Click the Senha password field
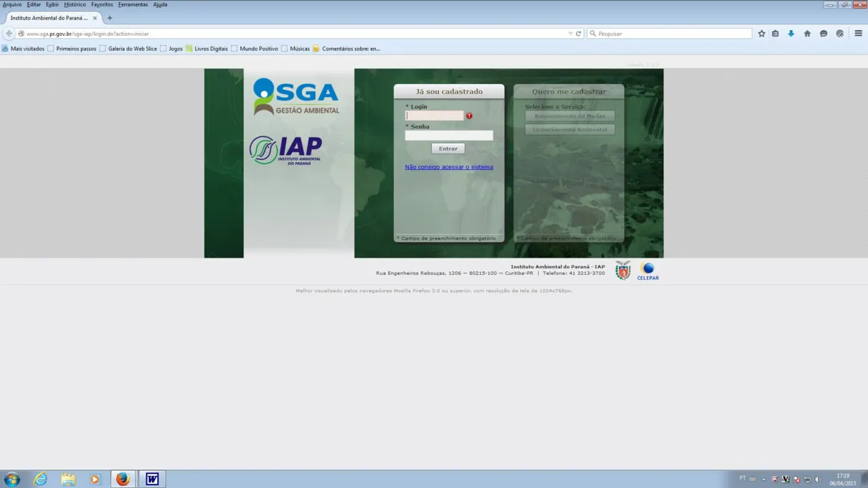Image resolution: width=868 pixels, height=488 pixels. 449,135
